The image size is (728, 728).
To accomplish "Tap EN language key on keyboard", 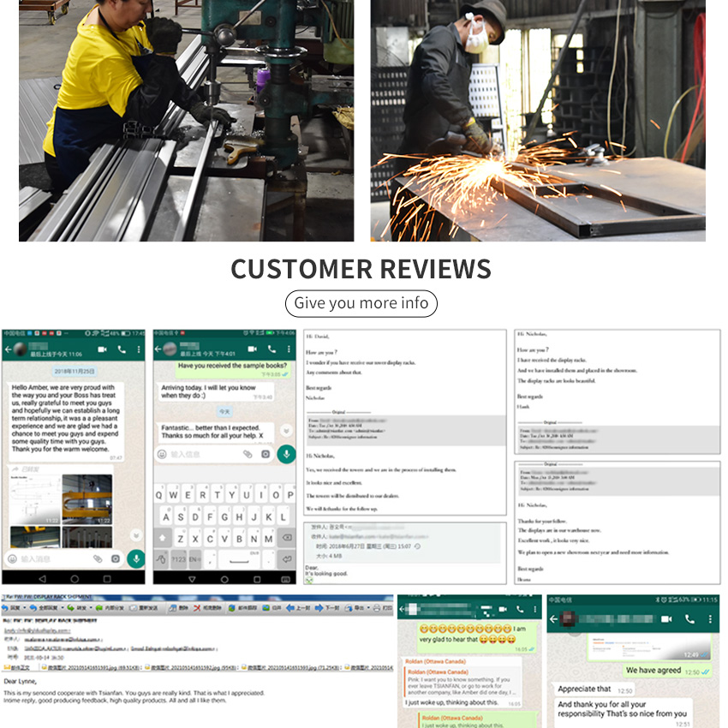I will tap(194, 559).
